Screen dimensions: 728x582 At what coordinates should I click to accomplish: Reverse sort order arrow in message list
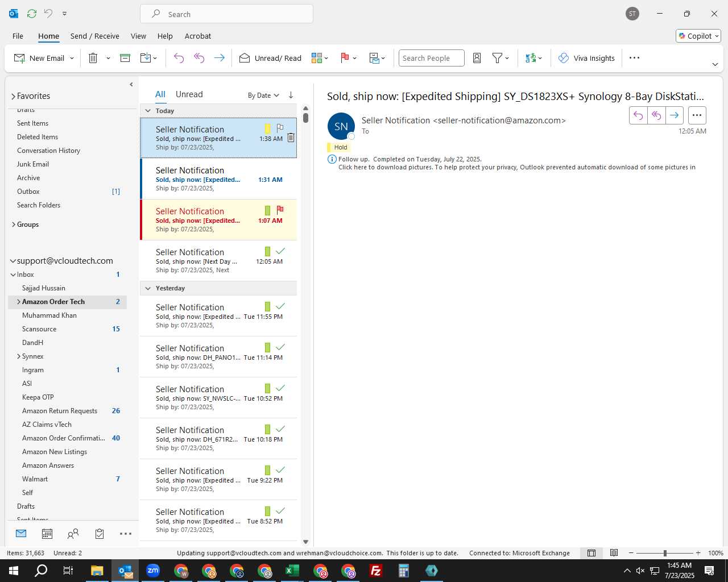(291, 95)
